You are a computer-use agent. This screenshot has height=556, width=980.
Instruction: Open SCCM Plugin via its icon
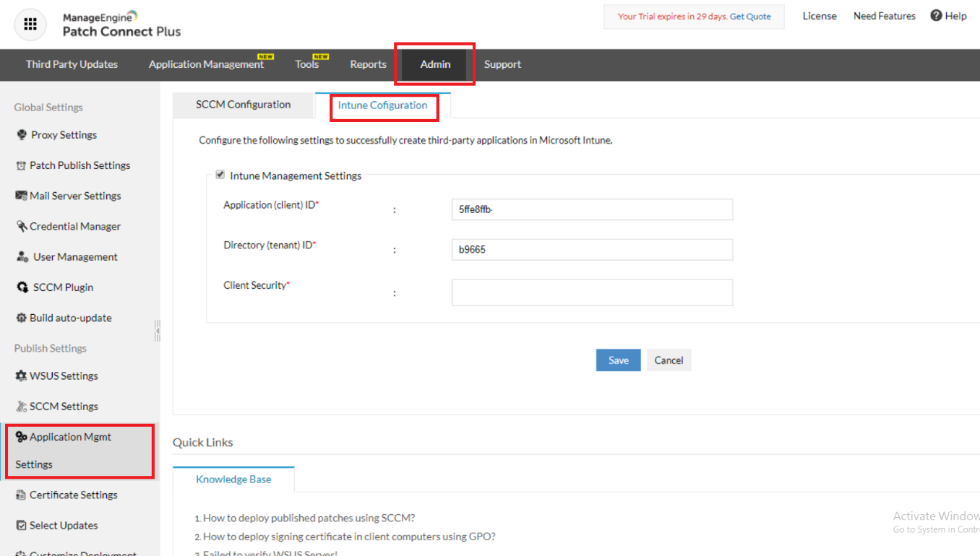pos(22,287)
